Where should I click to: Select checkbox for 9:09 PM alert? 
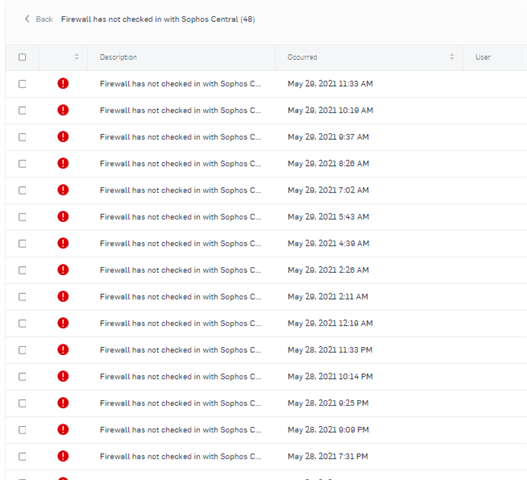tap(22, 430)
